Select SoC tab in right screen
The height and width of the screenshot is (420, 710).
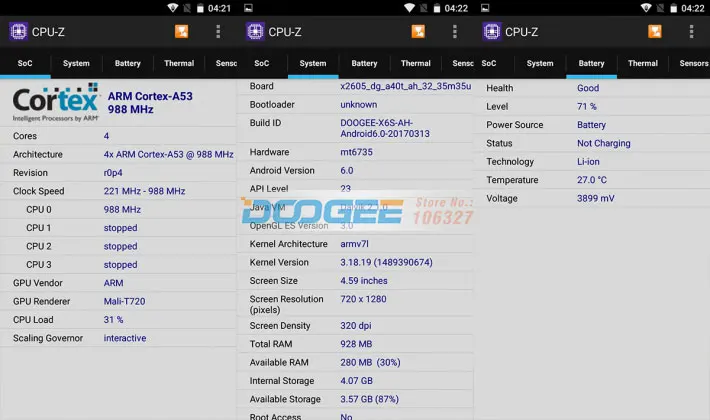(489, 63)
